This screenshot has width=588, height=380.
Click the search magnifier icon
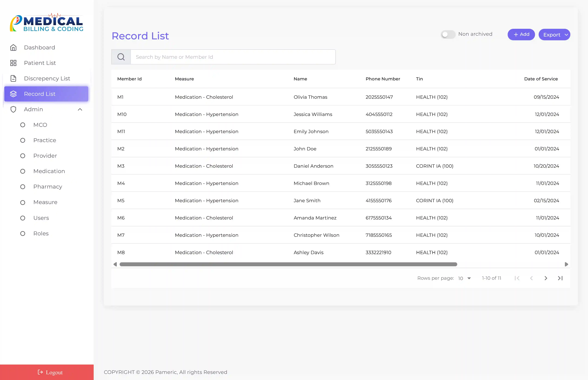pos(121,57)
